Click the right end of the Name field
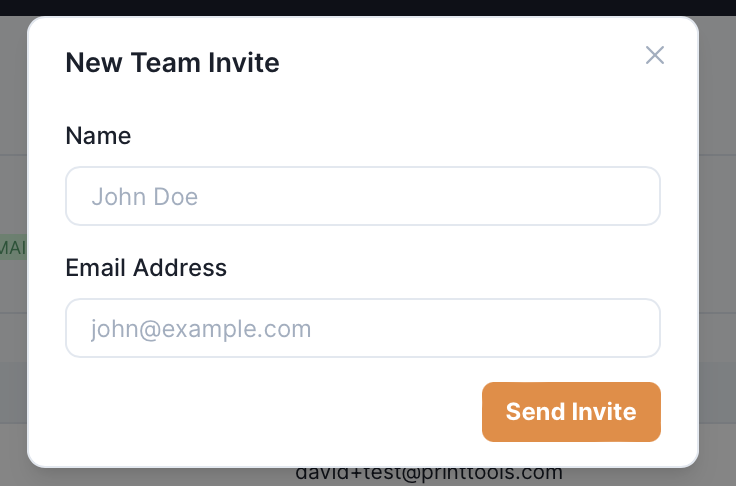 coord(640,196)
